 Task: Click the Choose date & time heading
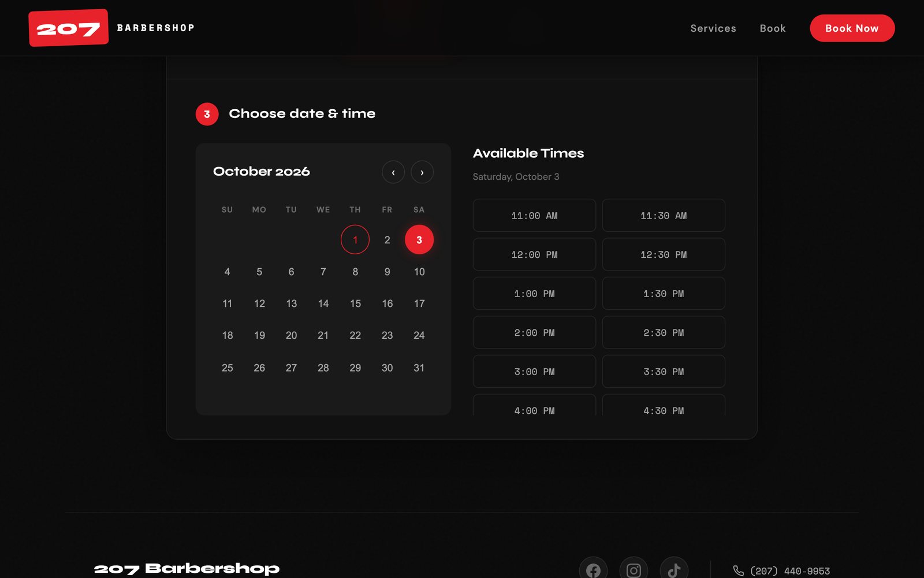tap(302, 114)
